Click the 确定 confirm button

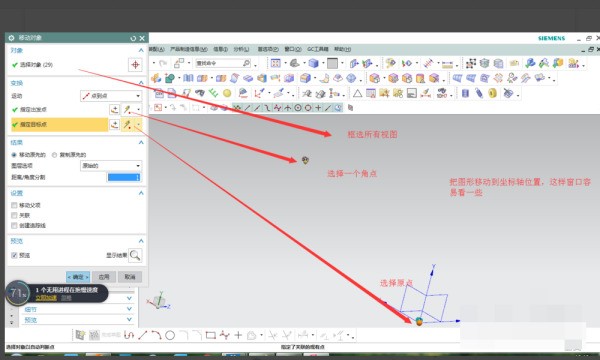point(78,277)
